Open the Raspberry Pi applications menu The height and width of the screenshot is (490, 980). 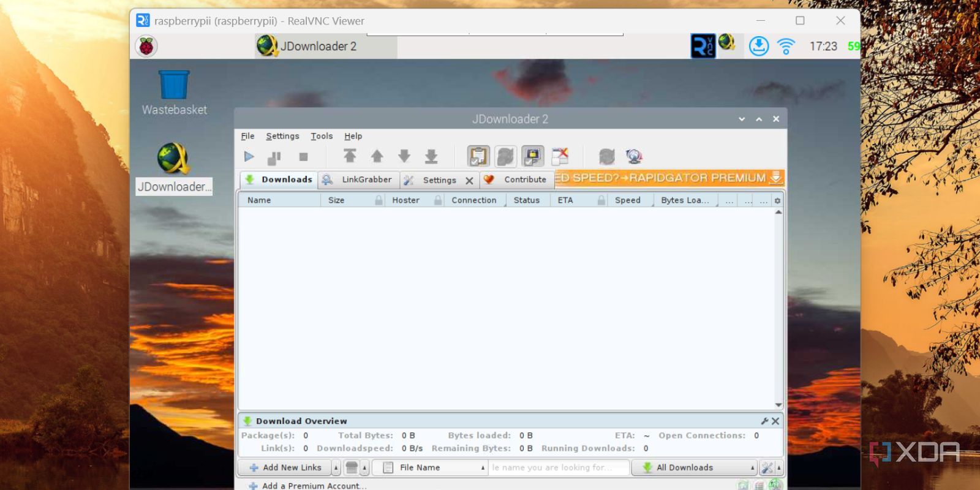146,46
